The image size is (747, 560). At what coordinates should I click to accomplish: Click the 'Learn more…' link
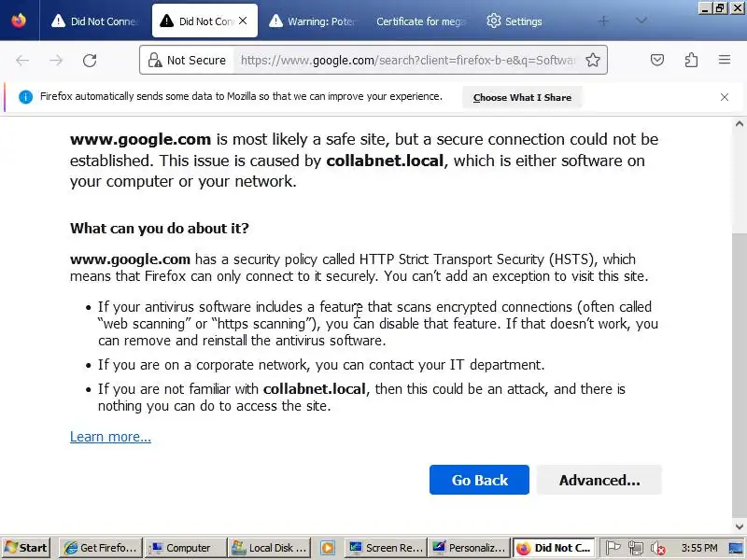110,437
